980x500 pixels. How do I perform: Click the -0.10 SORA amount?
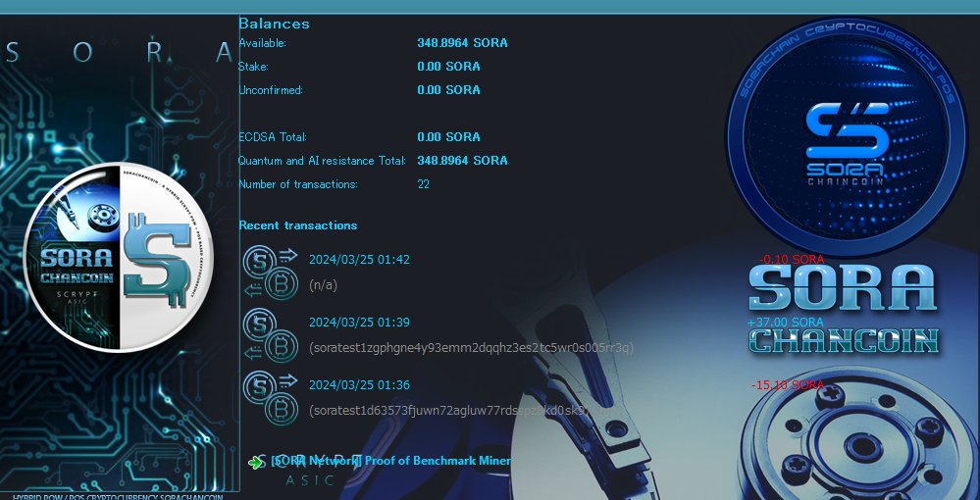click(x=792, y=260)
